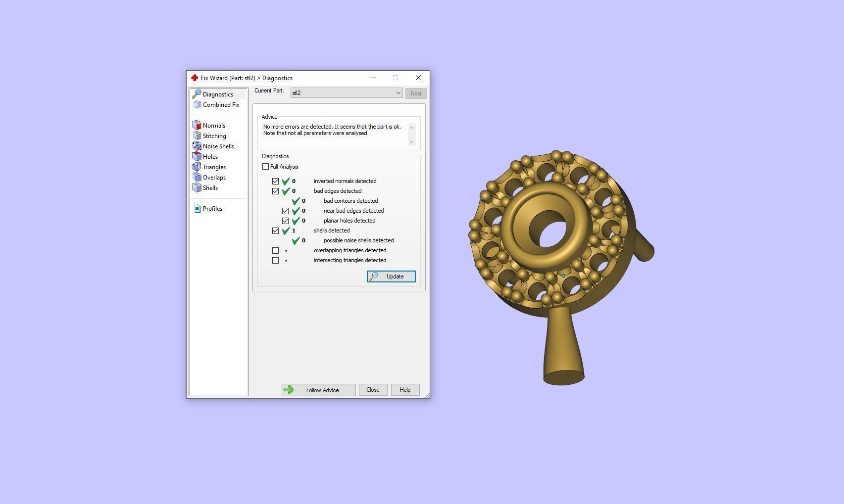Click the Update button
This screenshot has height=504, width=844.
click(391, 276)
